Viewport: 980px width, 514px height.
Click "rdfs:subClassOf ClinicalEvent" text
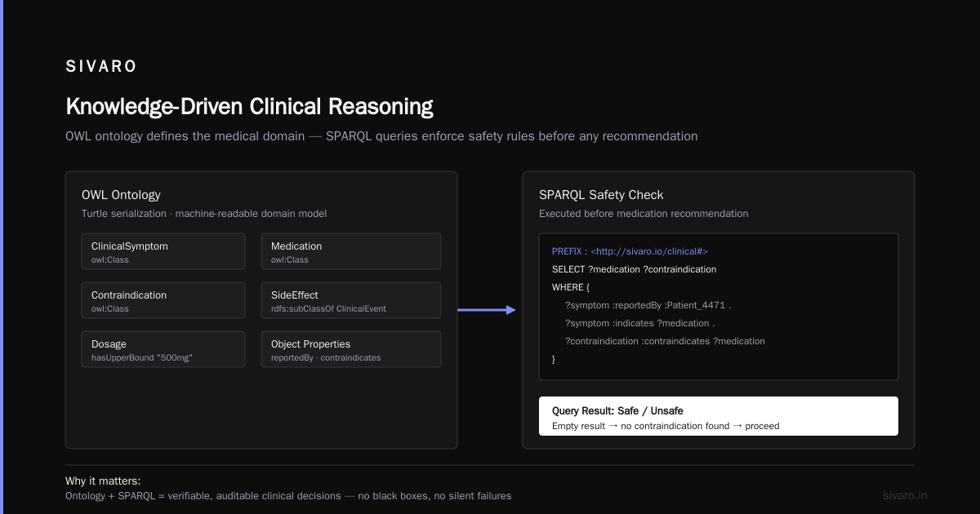pos(328,309)
